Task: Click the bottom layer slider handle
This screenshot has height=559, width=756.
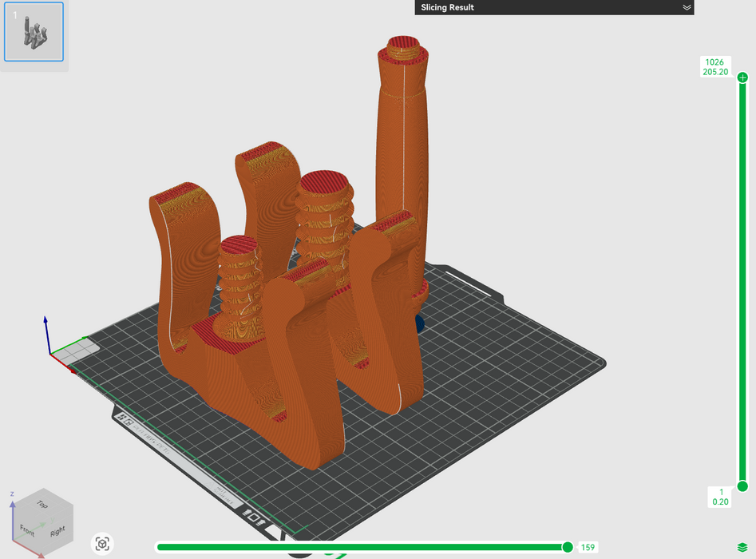Action: tap(742, 486)
